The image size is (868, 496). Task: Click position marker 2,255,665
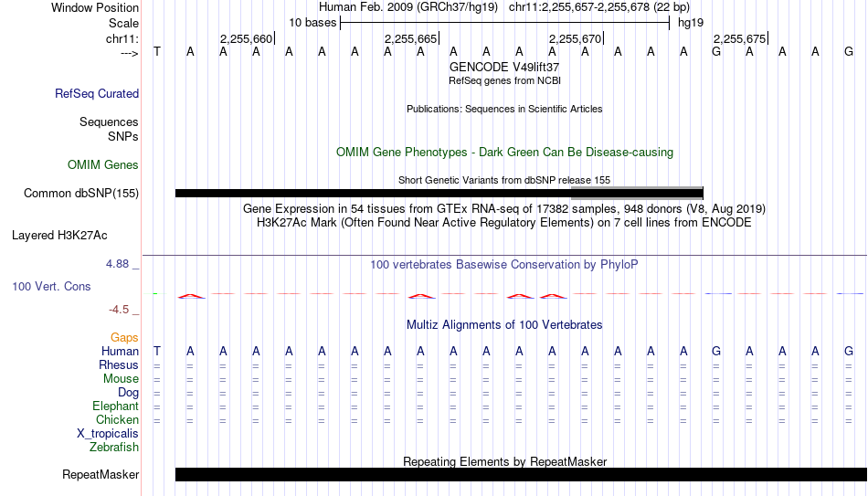[411, 38]
